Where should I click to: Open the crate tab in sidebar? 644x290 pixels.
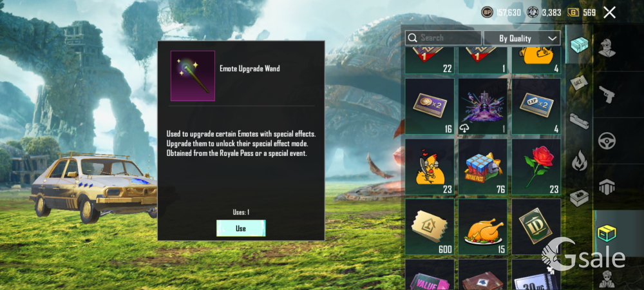tap(579, 44)
